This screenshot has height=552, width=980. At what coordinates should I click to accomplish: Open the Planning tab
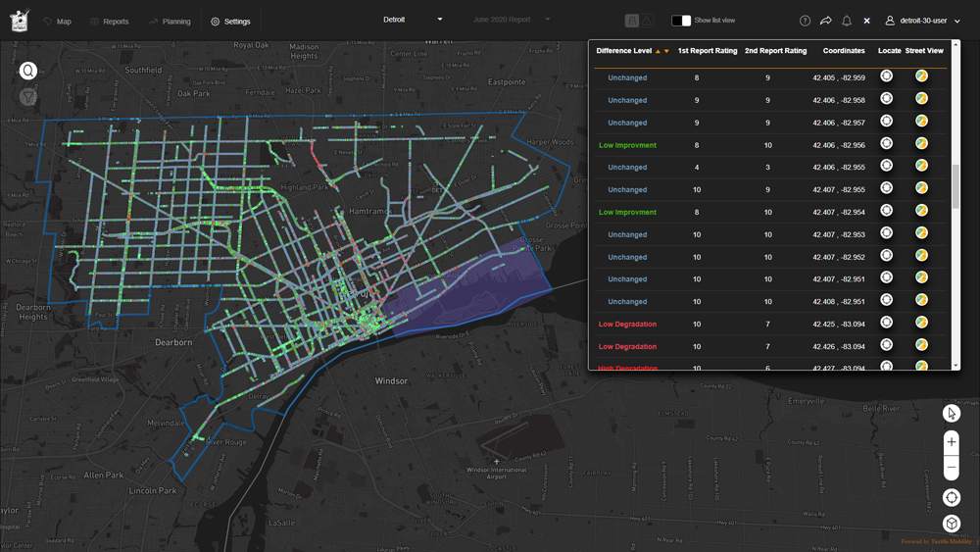(170, 22)
